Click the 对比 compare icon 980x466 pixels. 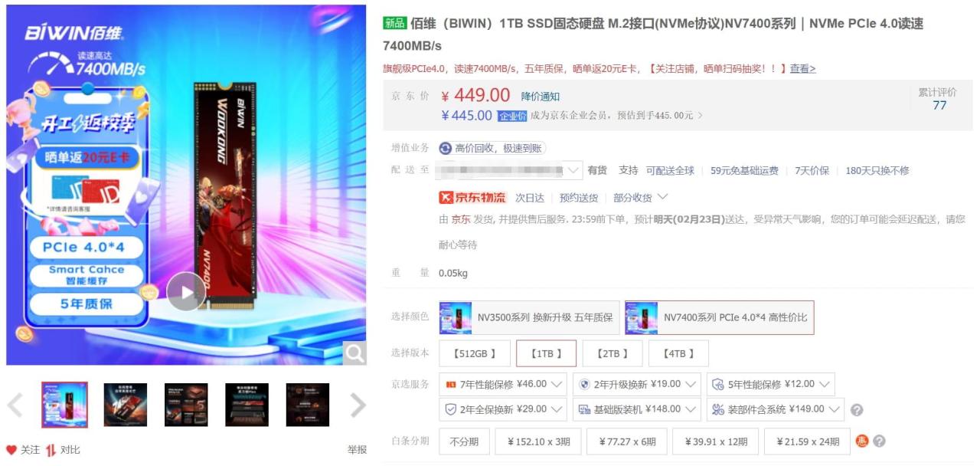(x=51, y=450)
